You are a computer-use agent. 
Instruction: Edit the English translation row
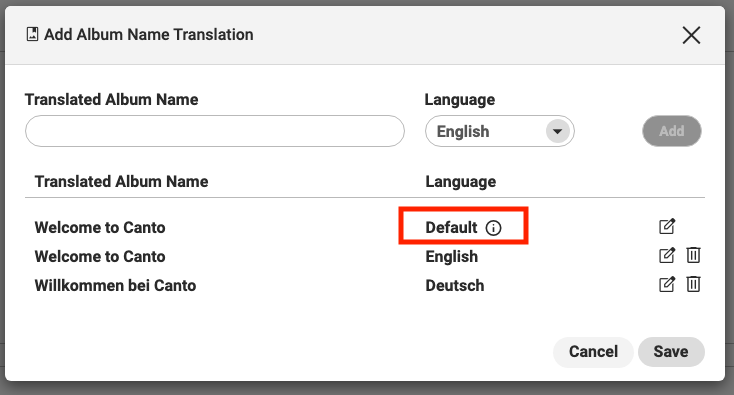[x=667, y=256]
